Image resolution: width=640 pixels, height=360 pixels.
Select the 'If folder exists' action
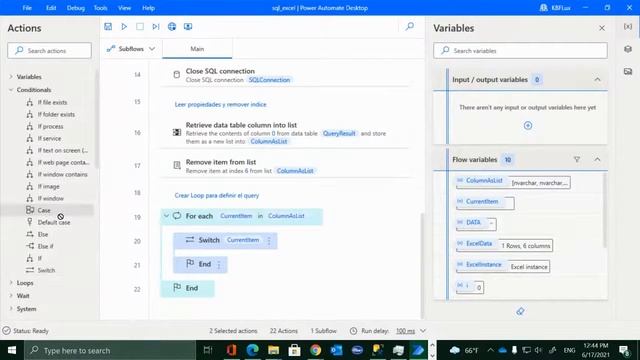[x=56, y=115]
